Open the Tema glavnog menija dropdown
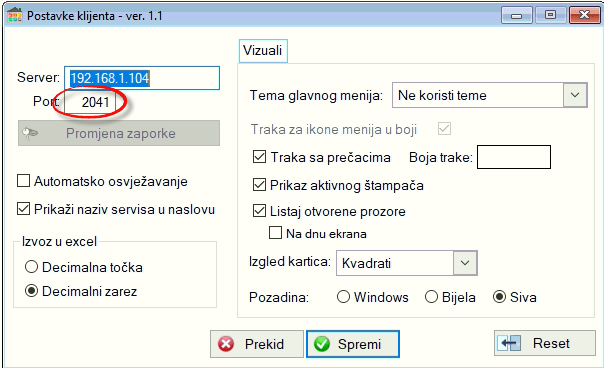 tap(575, 95)
